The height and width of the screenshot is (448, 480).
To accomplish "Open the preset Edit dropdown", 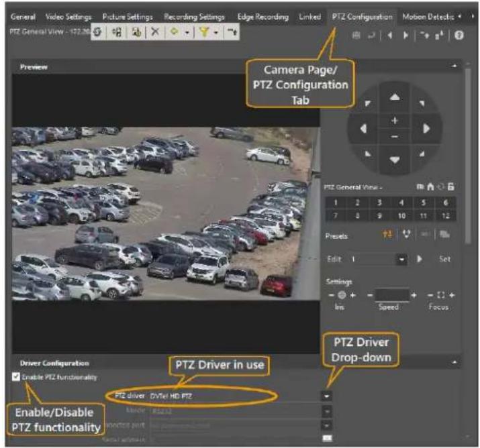I will [401, 260].
